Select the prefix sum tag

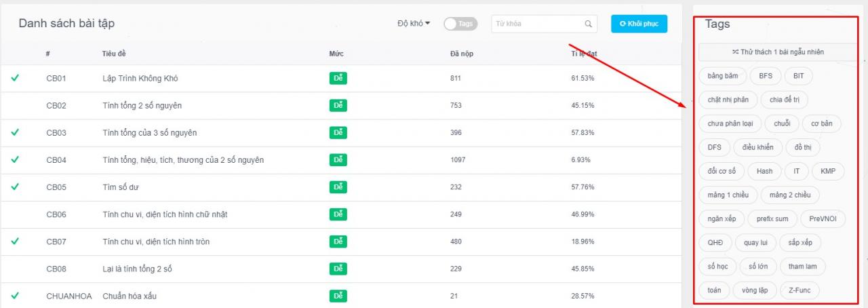point(772,218)
